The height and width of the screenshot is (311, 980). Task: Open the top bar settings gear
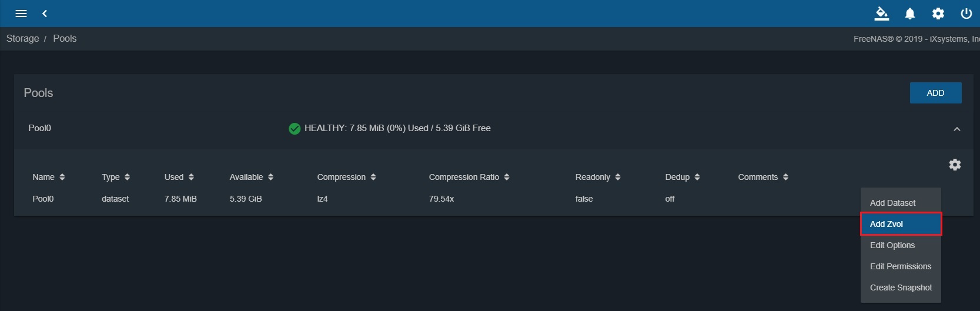point(938,14)
